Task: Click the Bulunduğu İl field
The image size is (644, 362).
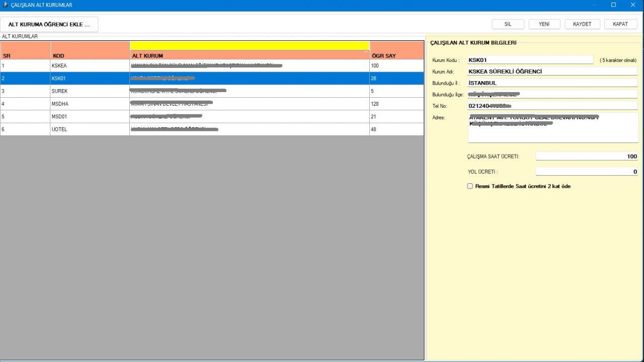Action: click(x=552, y=83)
